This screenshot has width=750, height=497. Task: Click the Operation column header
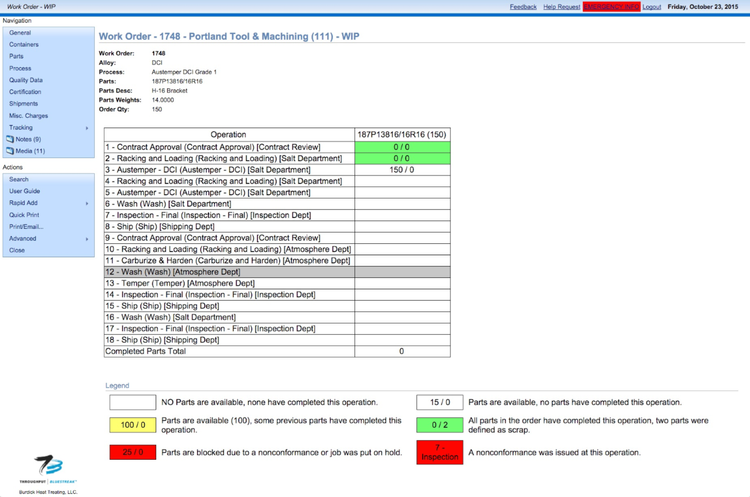point(229,135)
